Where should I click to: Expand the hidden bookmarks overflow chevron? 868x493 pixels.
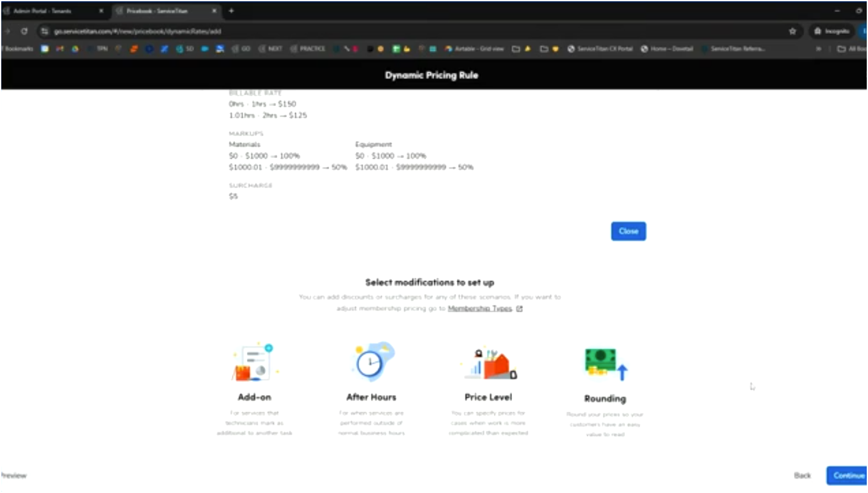818,48
